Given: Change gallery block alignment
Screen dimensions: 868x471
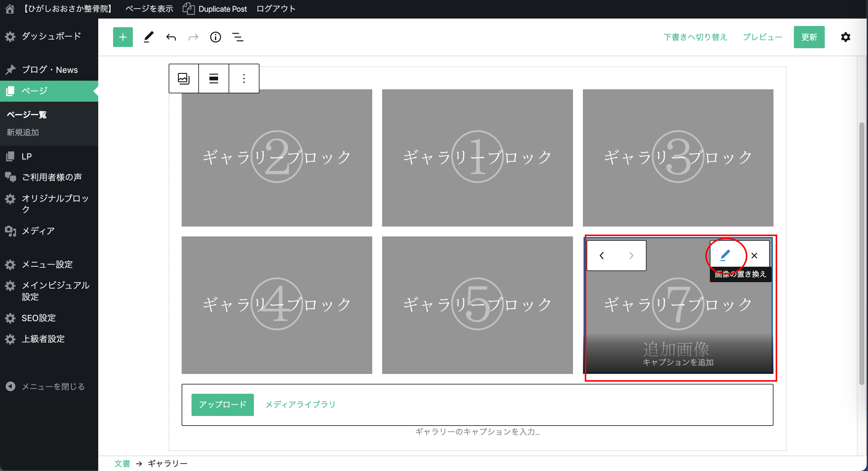Looking at the screenshot, I should point(214,78).
